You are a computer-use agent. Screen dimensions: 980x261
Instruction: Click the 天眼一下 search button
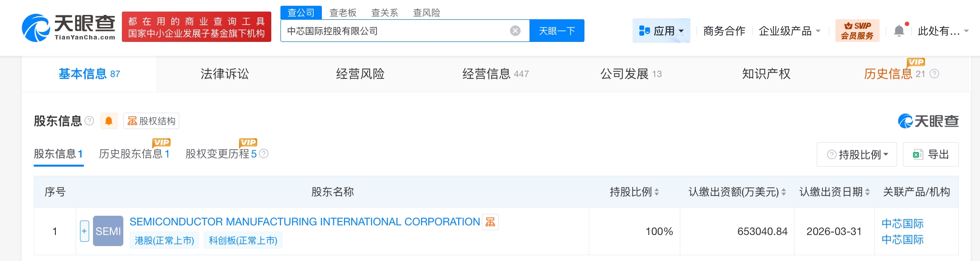tap(556, 31)
